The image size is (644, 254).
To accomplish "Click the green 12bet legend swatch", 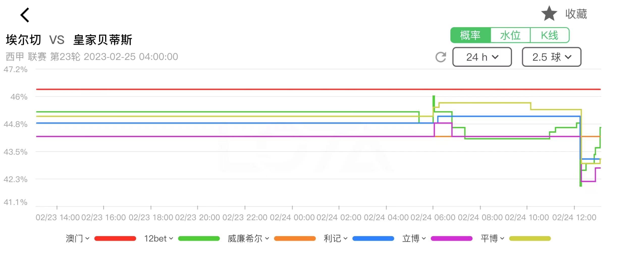I will (199, 239).
